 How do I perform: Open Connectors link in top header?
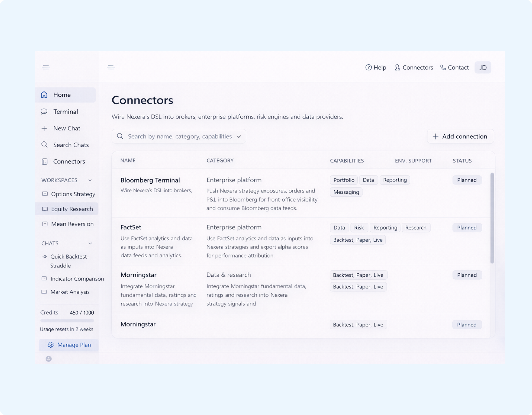pyautogui.click(x=414, y=67)
